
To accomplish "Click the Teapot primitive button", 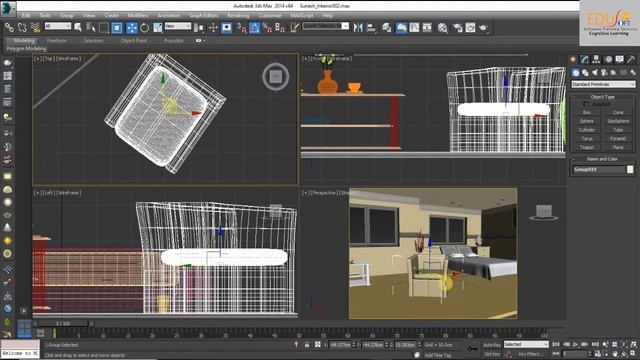I will (587, 147).
